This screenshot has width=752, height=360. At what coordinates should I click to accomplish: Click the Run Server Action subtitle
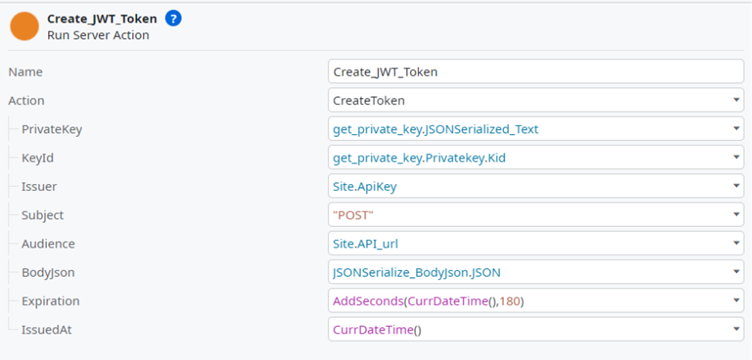coord(98,35)
